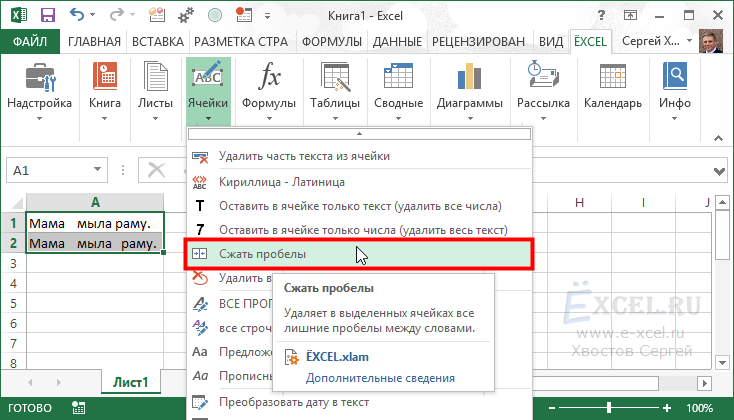Image resolution: width=734 pixels, height=420 pixels.
Task: Switch to ДАННЫЕ ribbon tab
Action: (397, 42)
